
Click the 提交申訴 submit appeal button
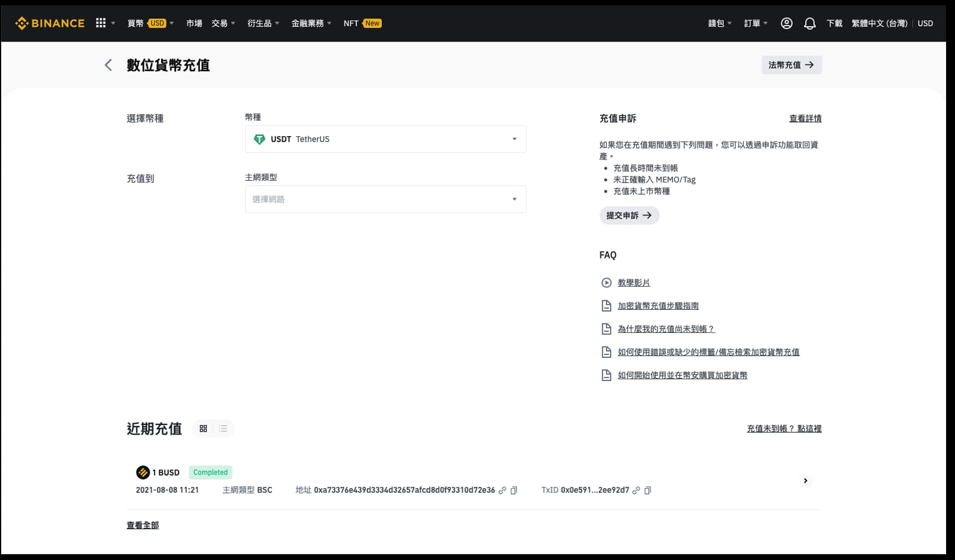(629, 215)
